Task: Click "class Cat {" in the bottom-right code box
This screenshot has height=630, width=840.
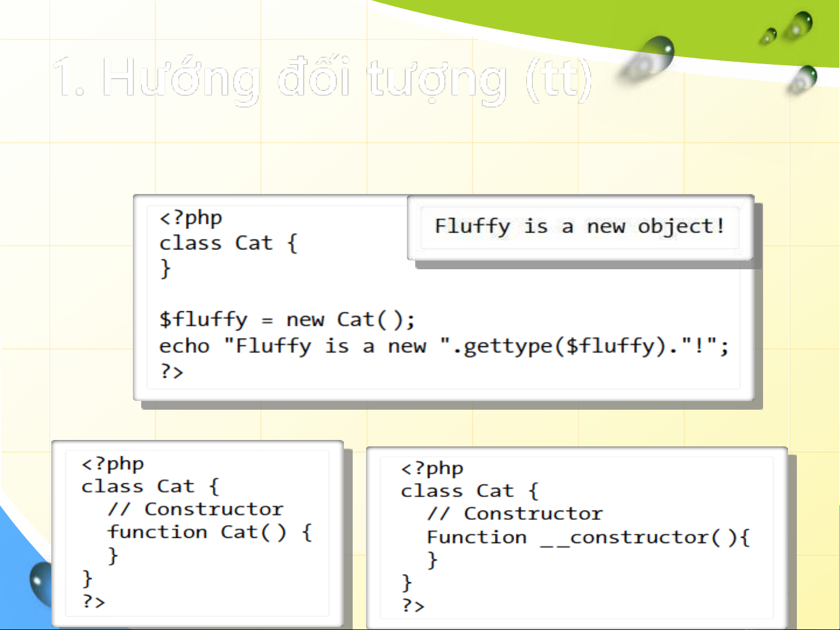Action: [469, 491]
